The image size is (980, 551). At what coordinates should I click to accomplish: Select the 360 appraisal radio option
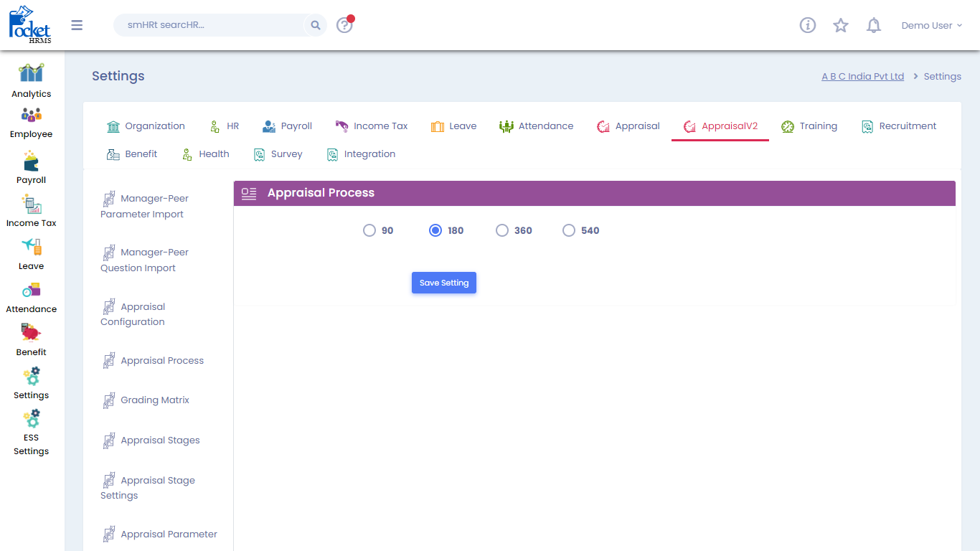pos(502,230)
